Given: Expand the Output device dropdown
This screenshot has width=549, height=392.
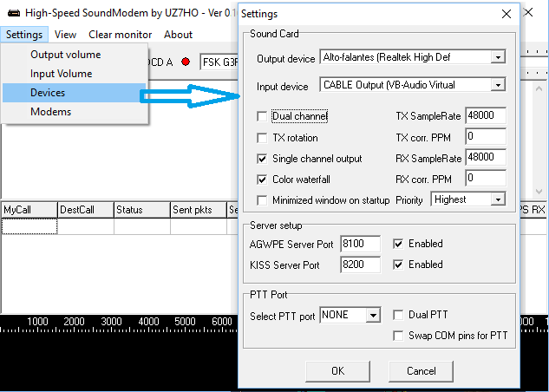Looking at the screenshot, I should [x=498, y=57].
